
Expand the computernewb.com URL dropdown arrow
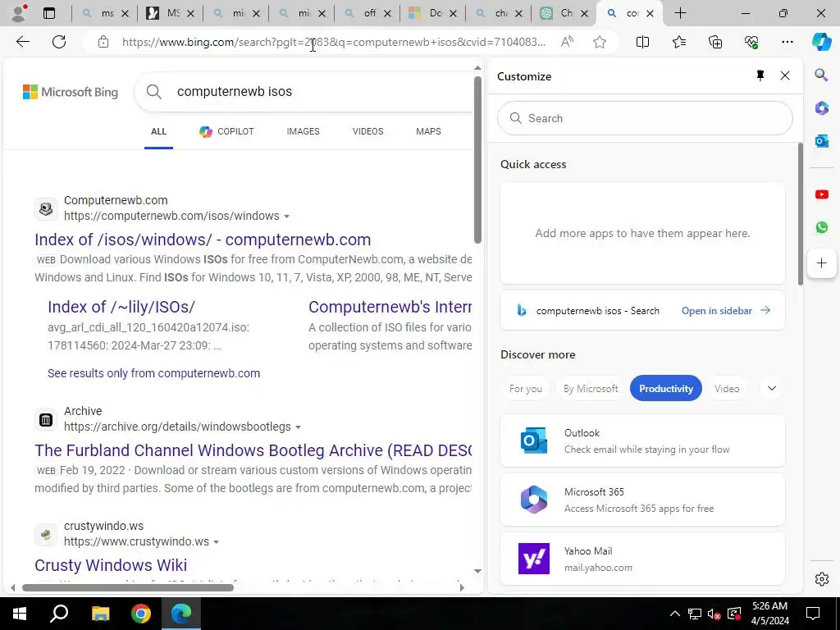coord(286,217)
